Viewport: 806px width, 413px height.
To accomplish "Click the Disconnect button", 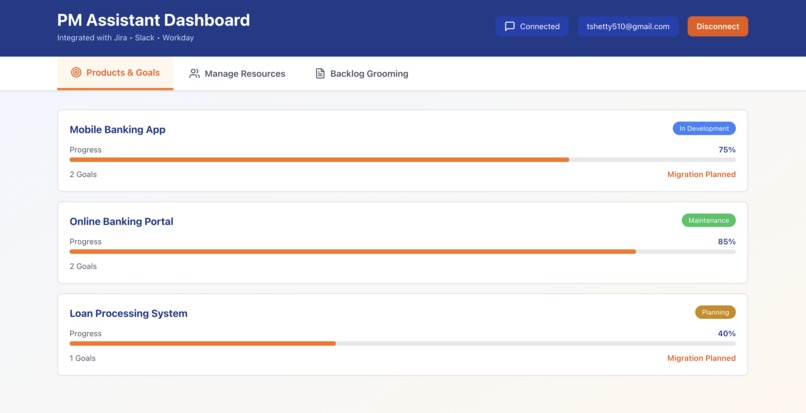I will click(x=718, y=26).
